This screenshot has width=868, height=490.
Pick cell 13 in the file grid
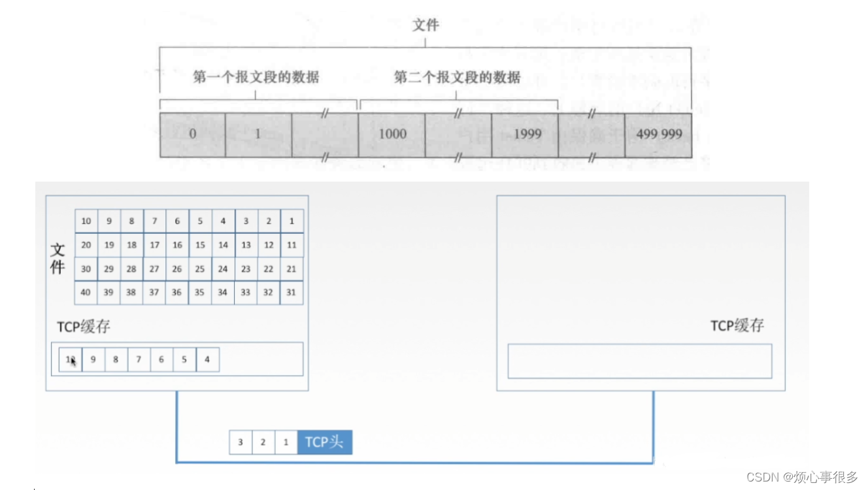tap(246, 245)
